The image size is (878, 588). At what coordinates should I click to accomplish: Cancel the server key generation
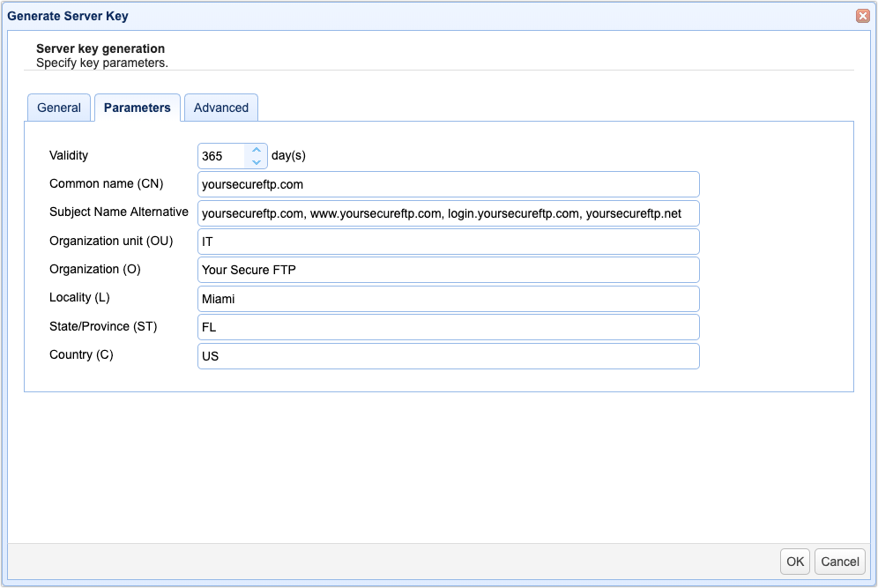(x=840, y=562)
